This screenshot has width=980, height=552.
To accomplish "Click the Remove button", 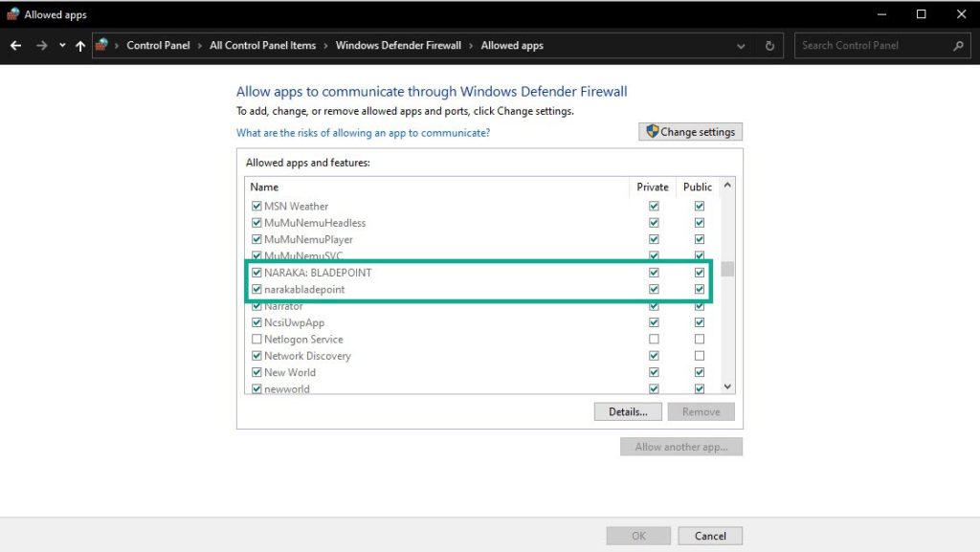I will coord(702,412).
